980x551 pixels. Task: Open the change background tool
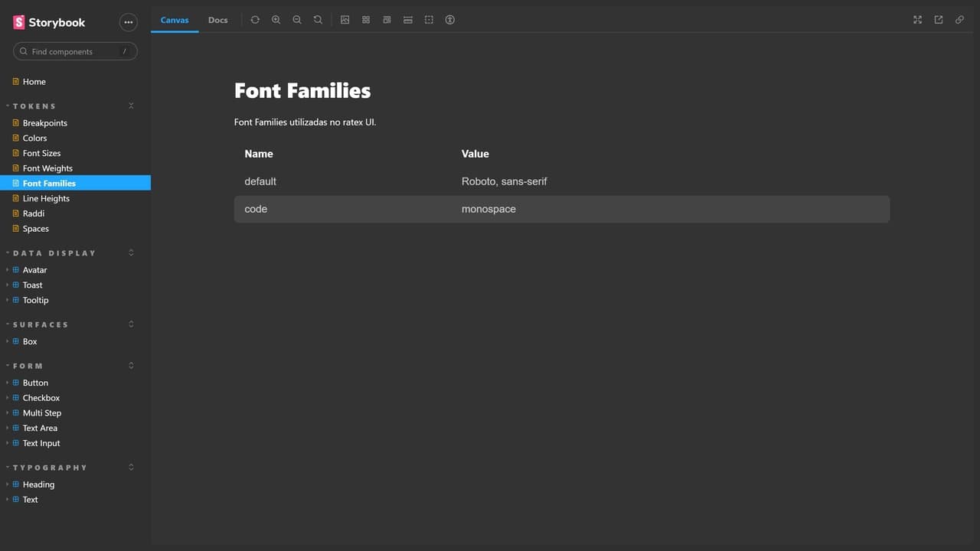(345, 20)
